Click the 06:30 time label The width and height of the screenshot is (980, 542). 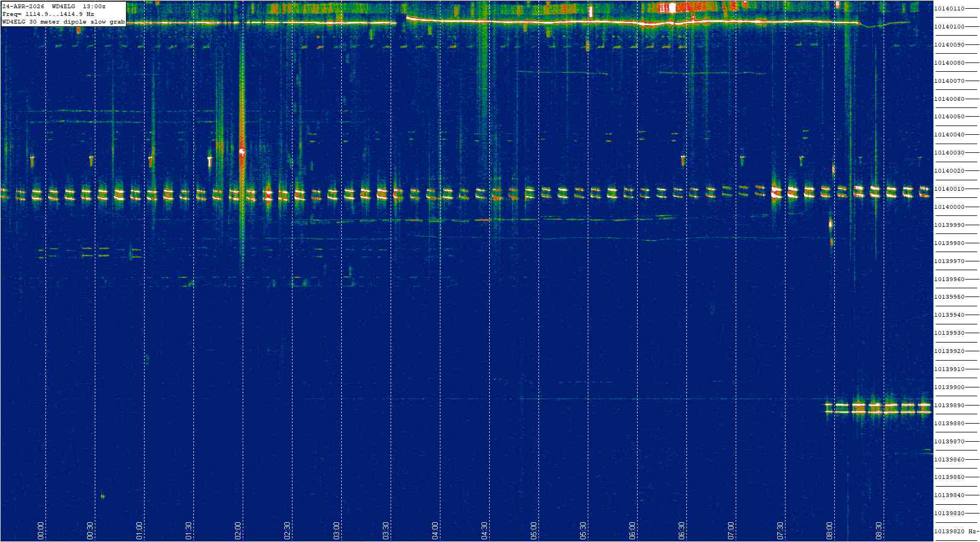682,530
